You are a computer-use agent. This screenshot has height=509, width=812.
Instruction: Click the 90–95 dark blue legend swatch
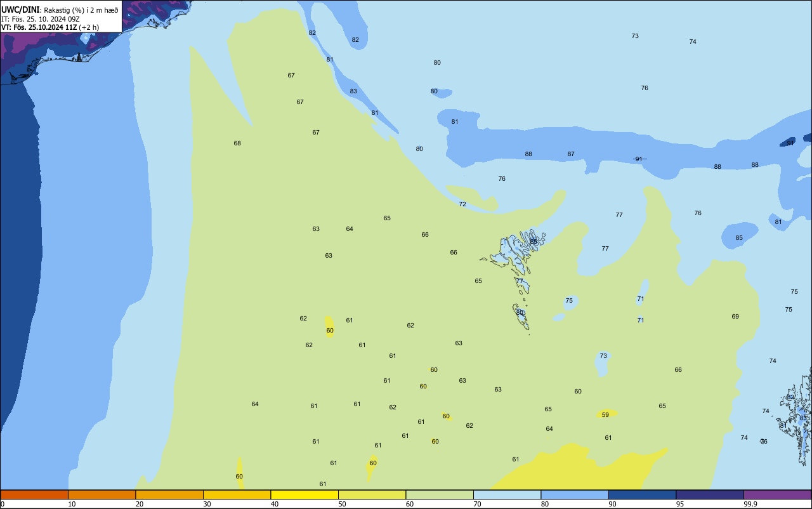(642, 494)
